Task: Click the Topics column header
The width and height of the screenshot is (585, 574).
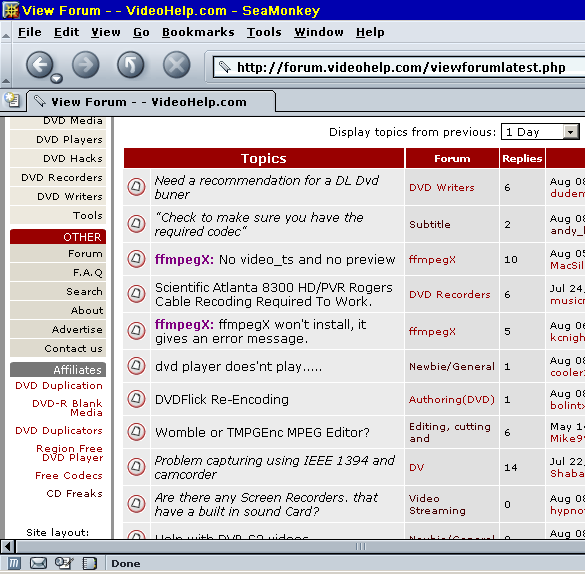Action: pyautogui.click(x=264, y=159)
